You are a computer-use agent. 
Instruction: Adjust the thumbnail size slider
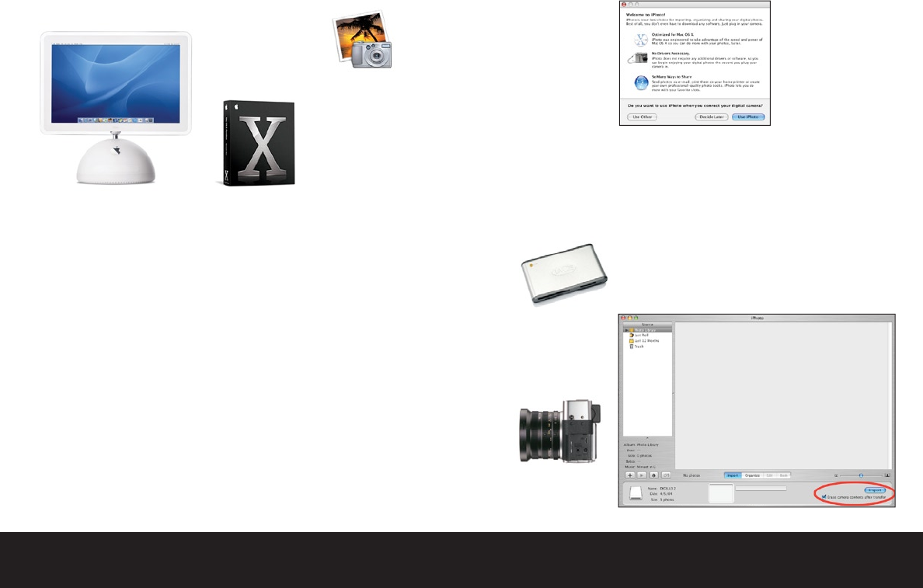click(x=861, y=475)
